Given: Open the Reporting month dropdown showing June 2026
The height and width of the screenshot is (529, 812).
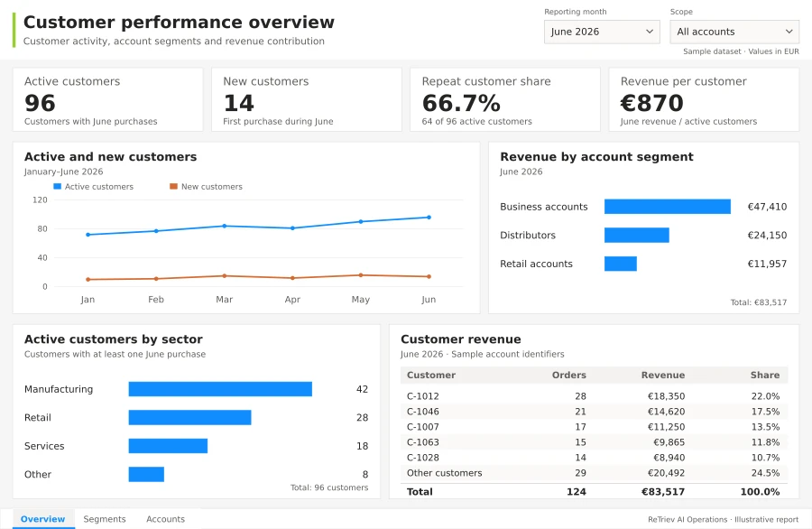Looking at the screenshot, I should tap(602, 32).
